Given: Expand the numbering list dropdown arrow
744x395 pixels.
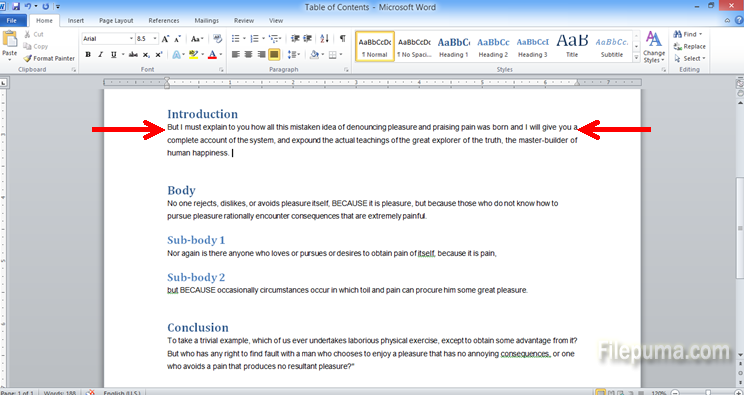Looking at the screenshot, I should point(263,39).
